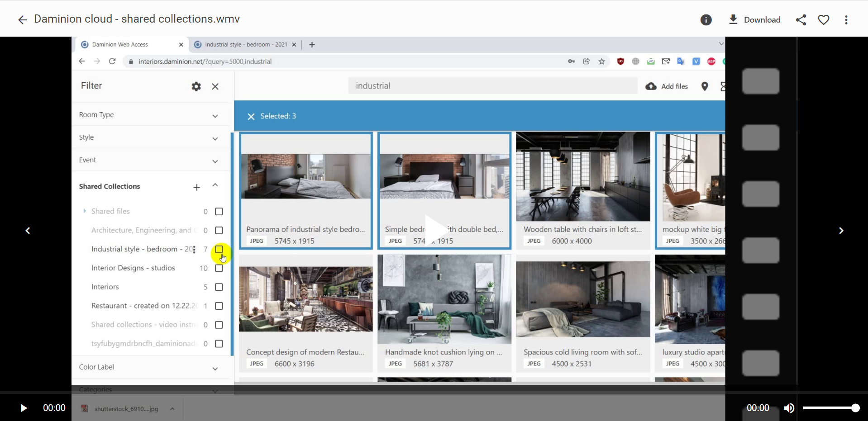Image resolution: width=868 pixels, height=421 pixels.
Task: Click the info icon in top bar
Action: pos(706,20)
